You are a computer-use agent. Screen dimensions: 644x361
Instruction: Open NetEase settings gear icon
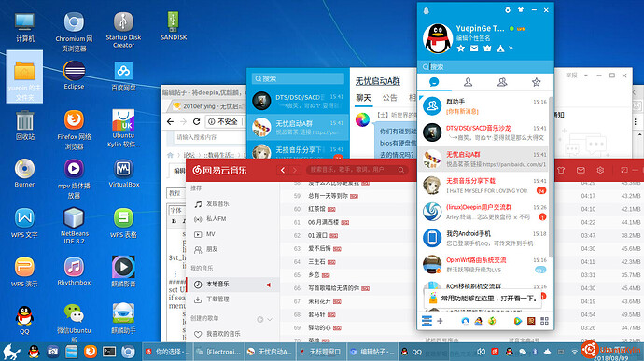[x=600, y=170]
